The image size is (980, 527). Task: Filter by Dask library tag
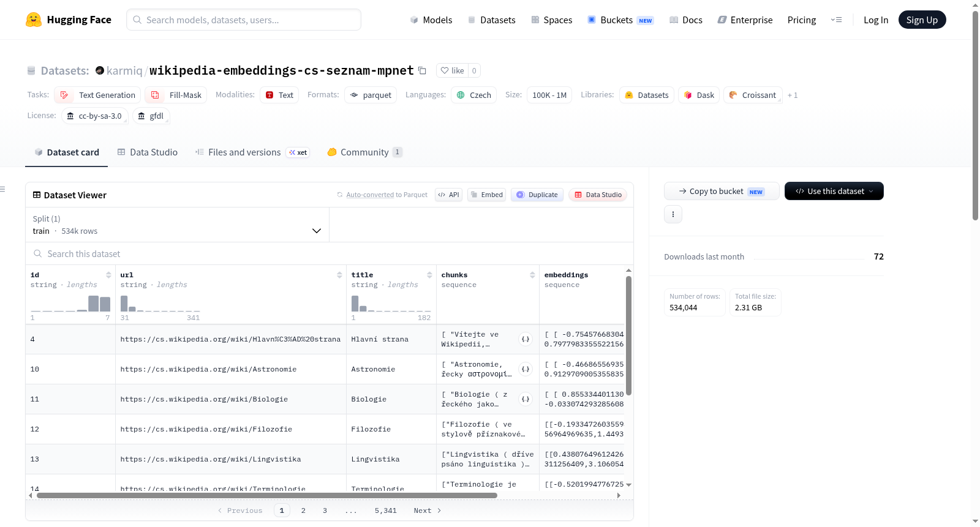(699, 95)
